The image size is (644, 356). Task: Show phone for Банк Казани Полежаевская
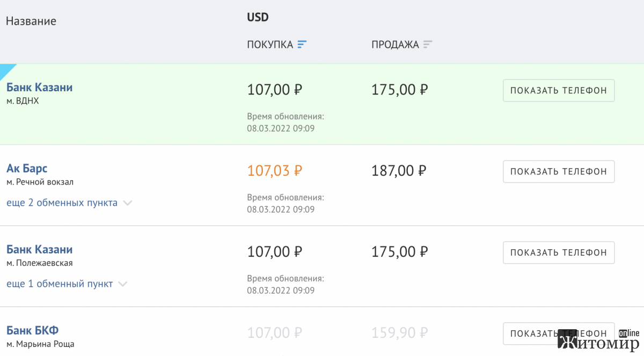pos(559,252)
